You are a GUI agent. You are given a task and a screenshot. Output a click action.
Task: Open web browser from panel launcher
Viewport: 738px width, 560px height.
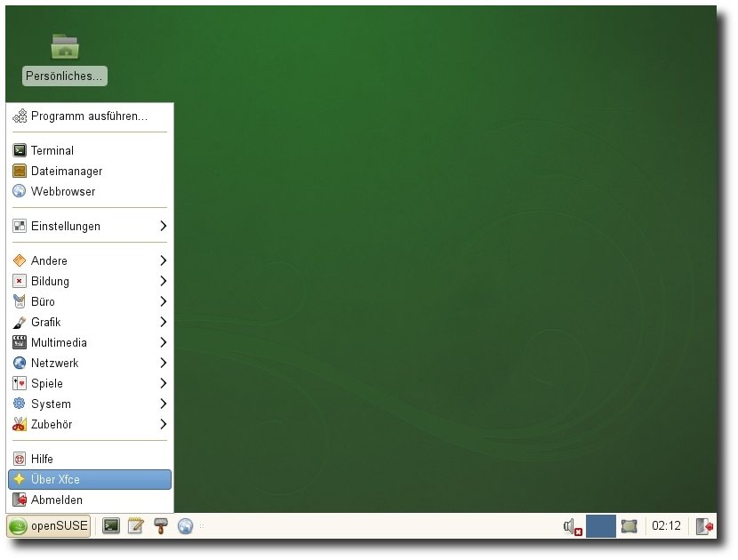click(x=185, y=526)
